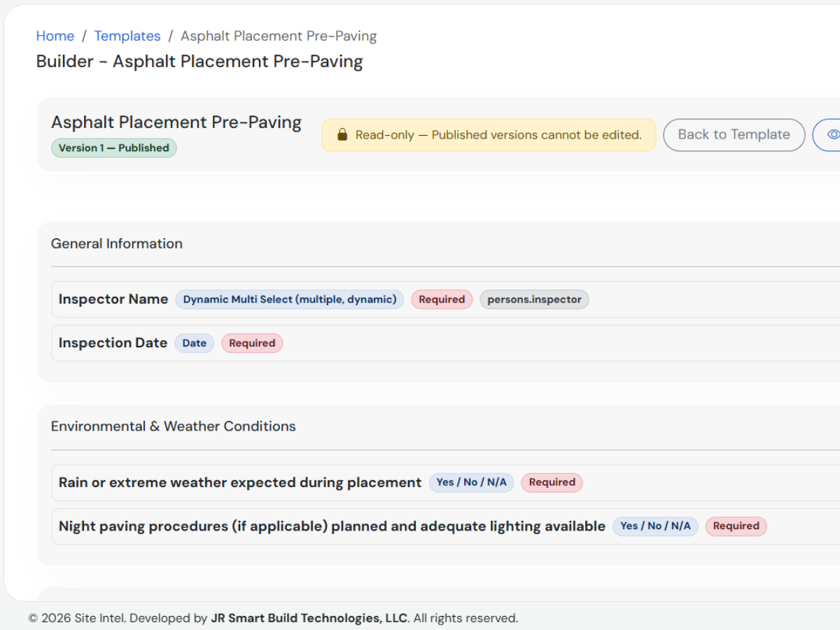Click Yes / No / N/A badge for rain field
Image resolution: width=840 pixels, height=630 pixels.
click(472, 482)
